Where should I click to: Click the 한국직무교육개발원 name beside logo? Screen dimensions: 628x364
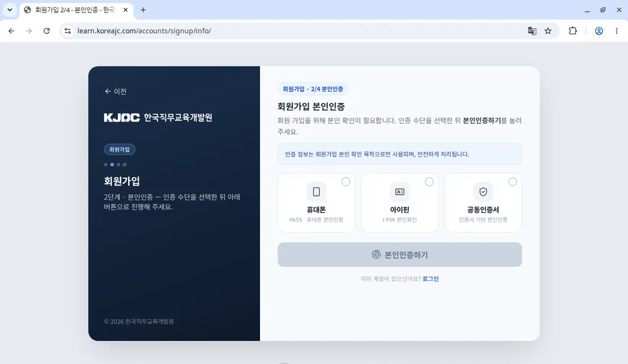pos(178,117)
